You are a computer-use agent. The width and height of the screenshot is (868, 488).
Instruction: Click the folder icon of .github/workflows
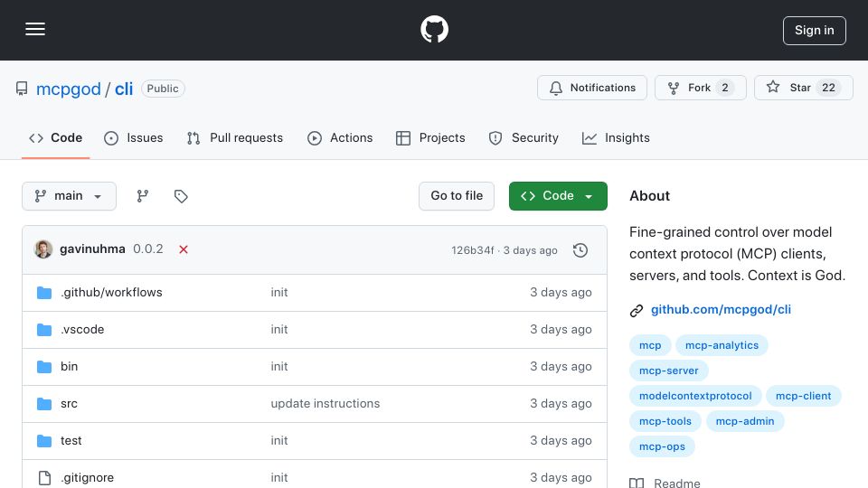coord(44,293)
